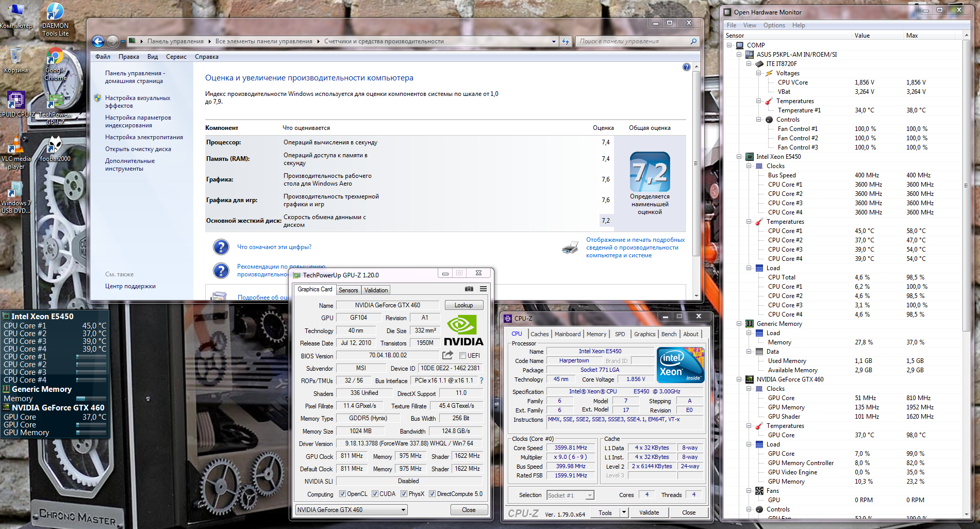Collapse the Voltages node in Hardware Monitor

[759, 73]
